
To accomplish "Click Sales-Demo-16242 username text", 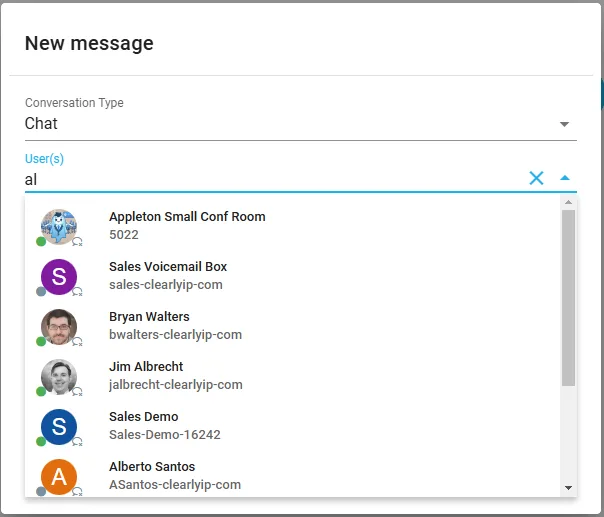I will (x=164, y=435).
